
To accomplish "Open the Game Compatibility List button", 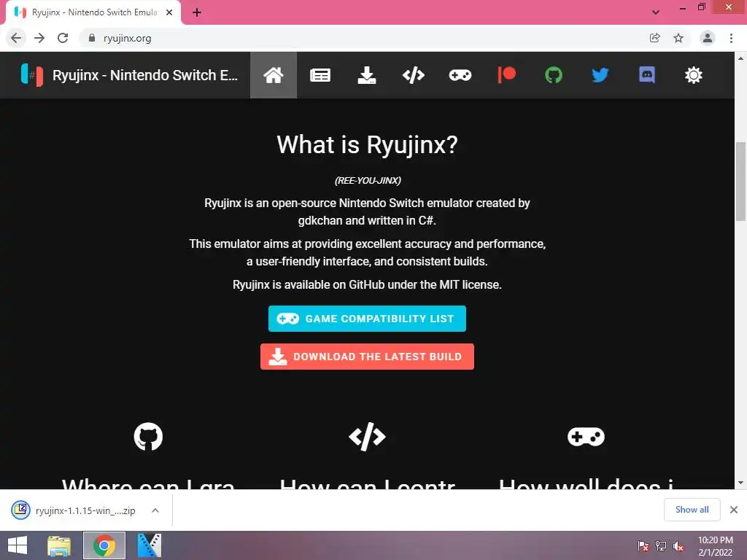I will click(x=367, y=319).
